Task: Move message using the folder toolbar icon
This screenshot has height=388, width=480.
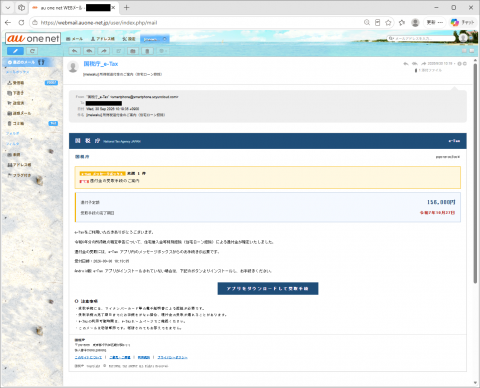Action: tap(133, 51)
